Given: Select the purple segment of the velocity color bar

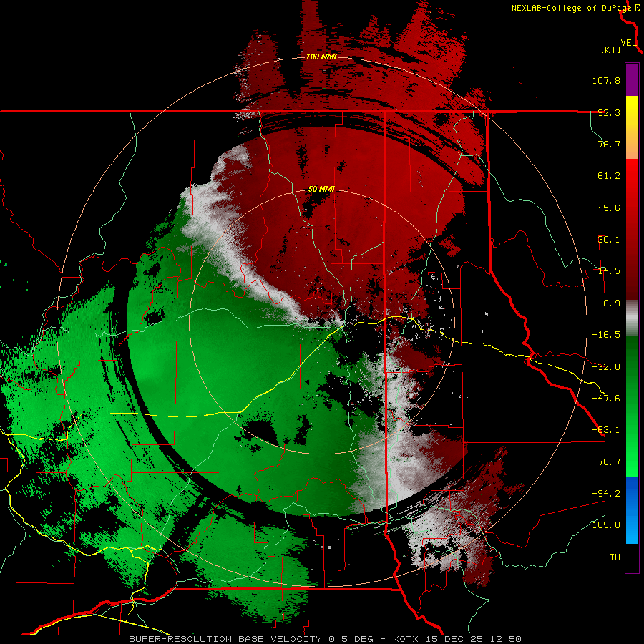Looking at the screenshot, I should click(x=632, y=79).
